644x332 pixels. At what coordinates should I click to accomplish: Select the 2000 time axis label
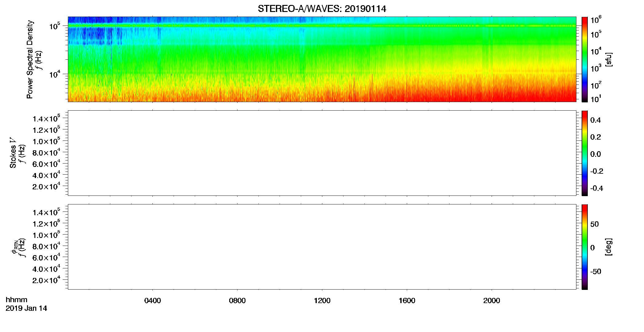pos(492,301)
